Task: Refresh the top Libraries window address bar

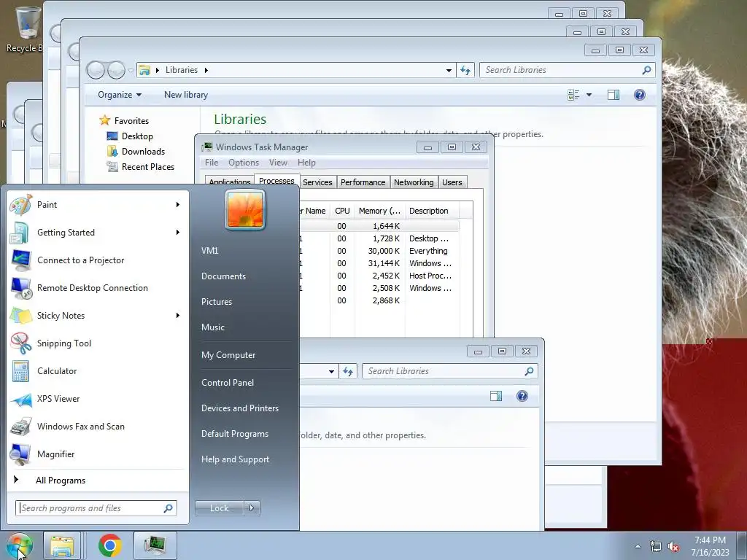Action: (x=465, y=71)
